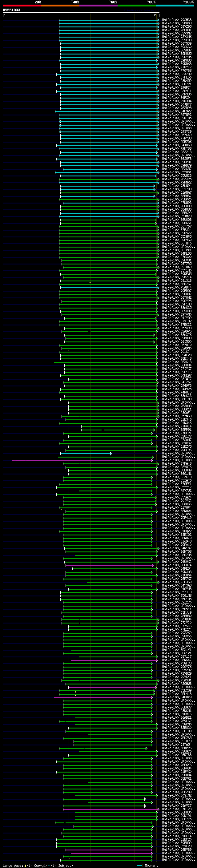Select hit label UniRef100_O82213
The width and height of the screenshot is (197, 868).
(x=176, y=152)
